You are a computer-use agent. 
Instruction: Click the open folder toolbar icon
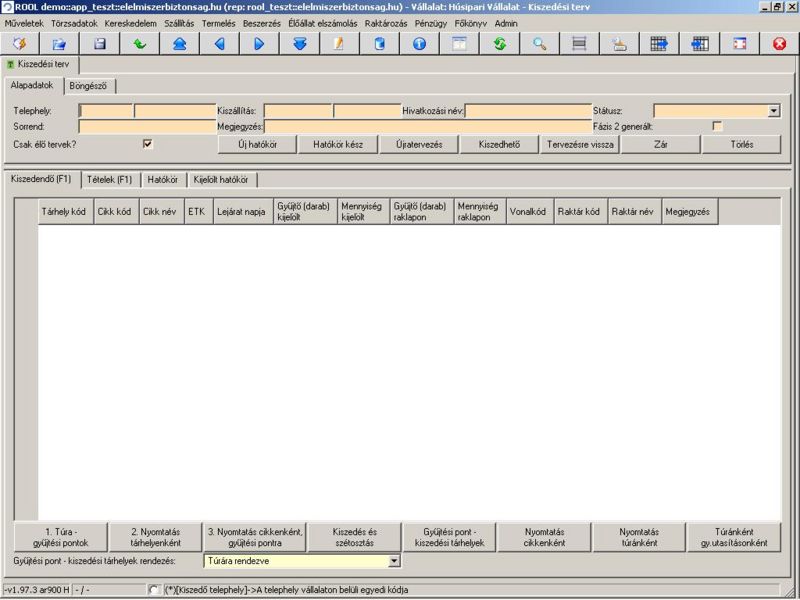pyautogui.click(x=59, y=44)
